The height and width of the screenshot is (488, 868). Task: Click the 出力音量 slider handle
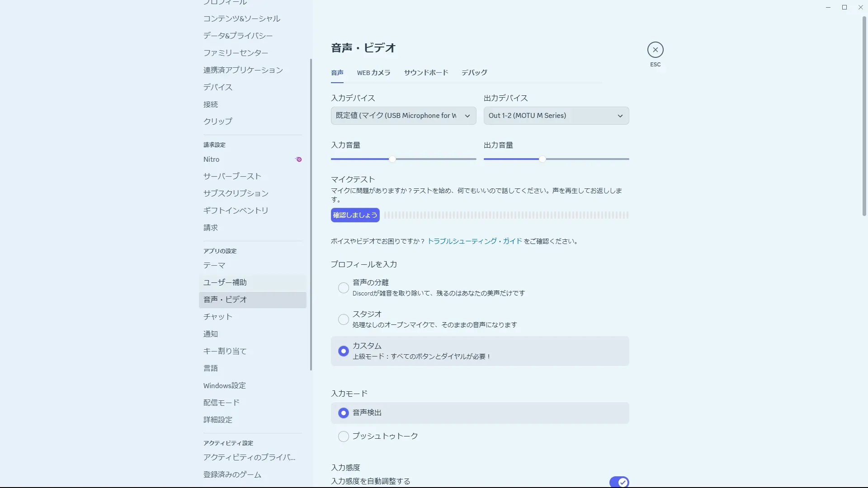542,159
